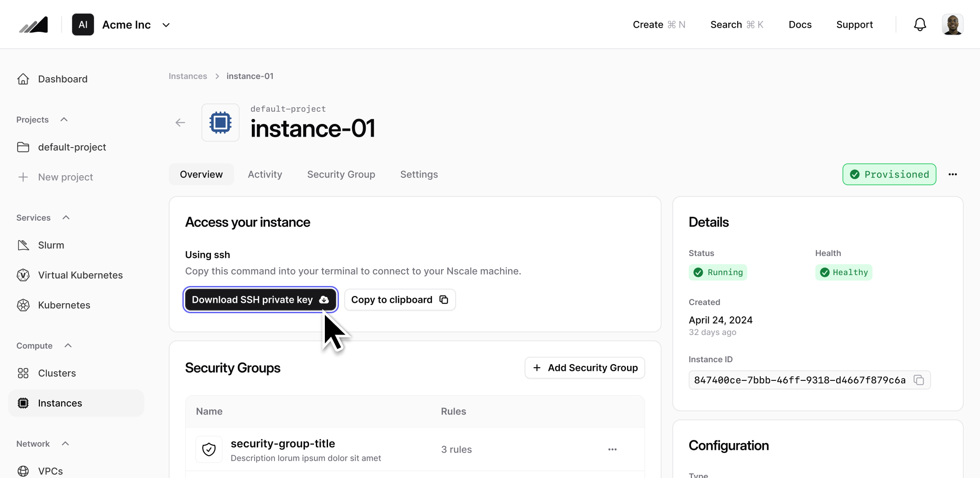Click default-project label above instance title

click(x=288, y=109)
